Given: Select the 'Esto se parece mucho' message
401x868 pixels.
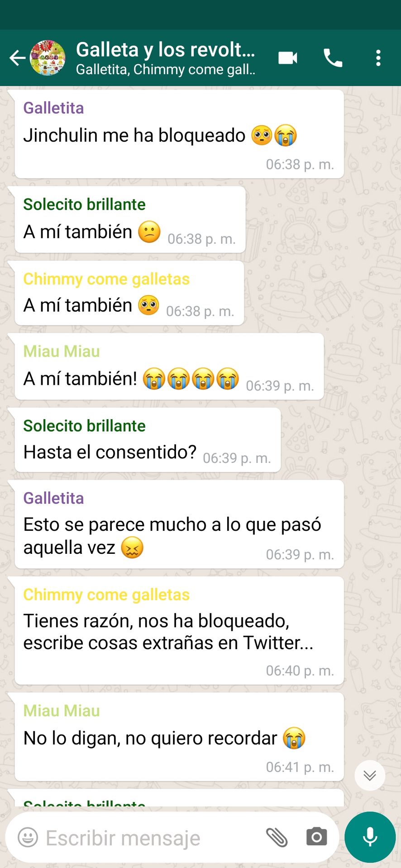Looking at the screenshot, I should 179,524.
